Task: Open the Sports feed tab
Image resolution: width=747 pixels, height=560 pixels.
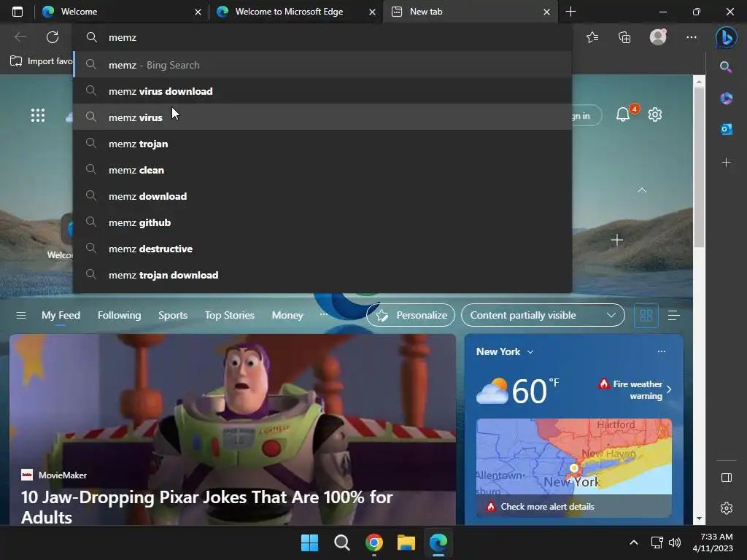Action: pos(172,315)
